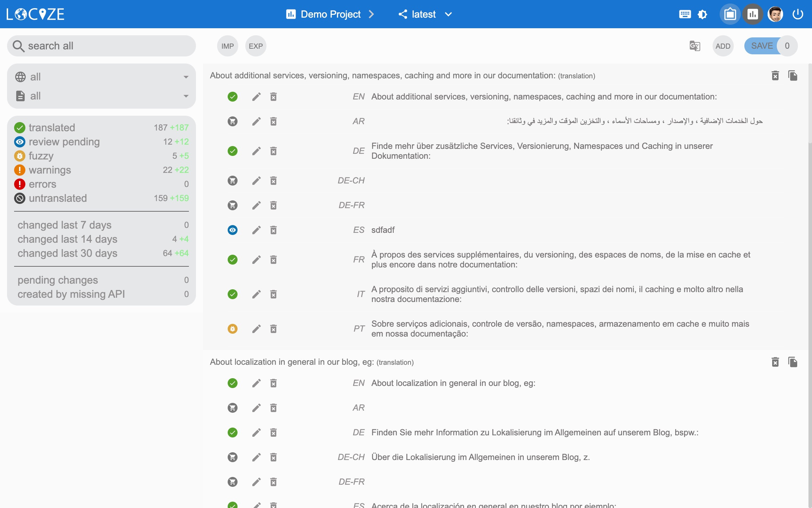The image size is (812, 508).
Task: Copy the 'About localization in general' key
Action: pos(793,362)
